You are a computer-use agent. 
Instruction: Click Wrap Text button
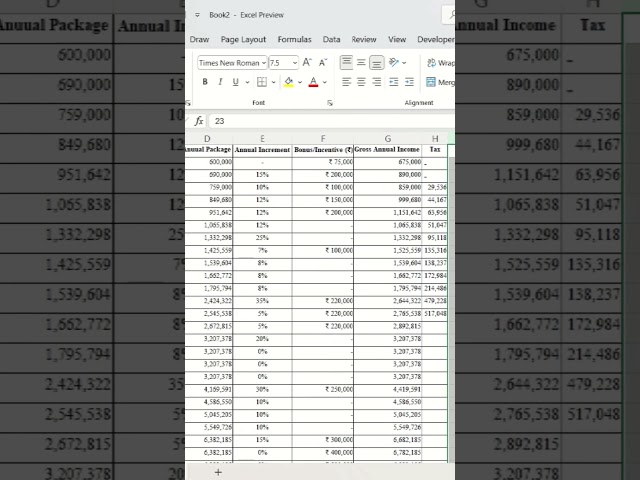[x=440, y=63]
